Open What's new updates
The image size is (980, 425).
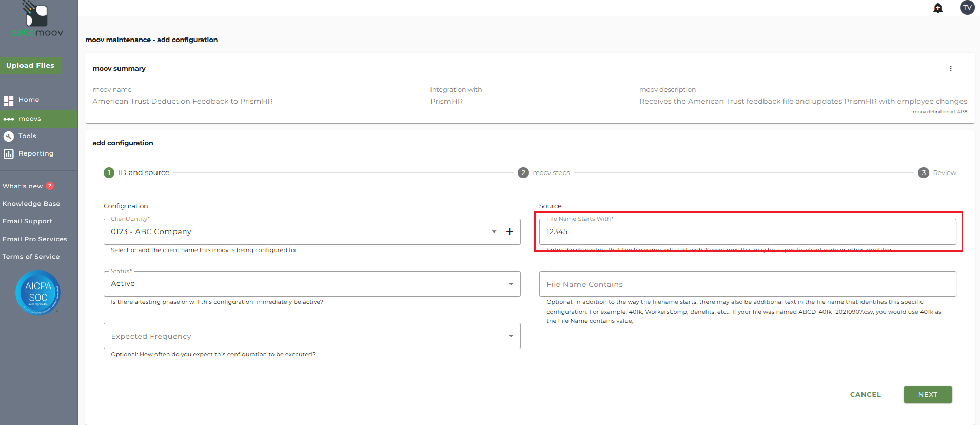coord(23,186)
